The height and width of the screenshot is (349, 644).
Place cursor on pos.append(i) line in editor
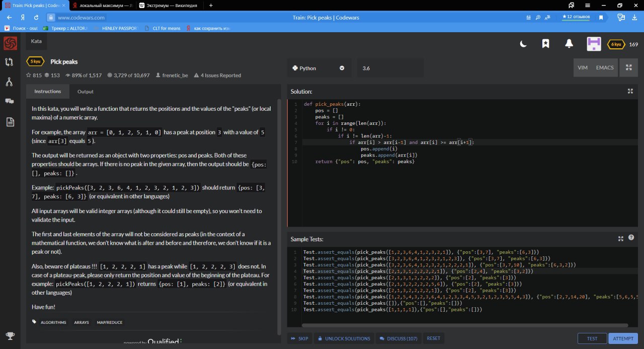[x=379, y=149]
